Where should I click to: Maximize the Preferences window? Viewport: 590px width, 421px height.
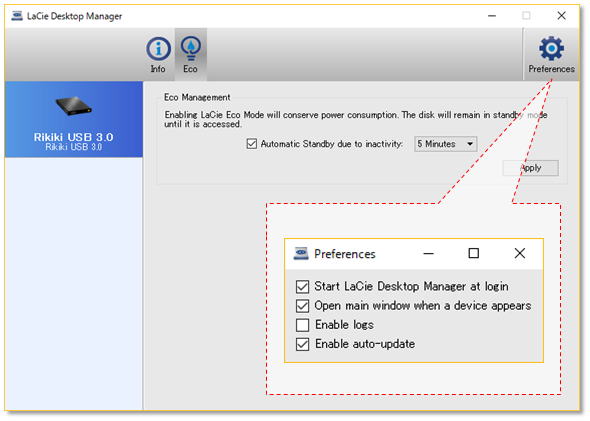coord(473,253)
